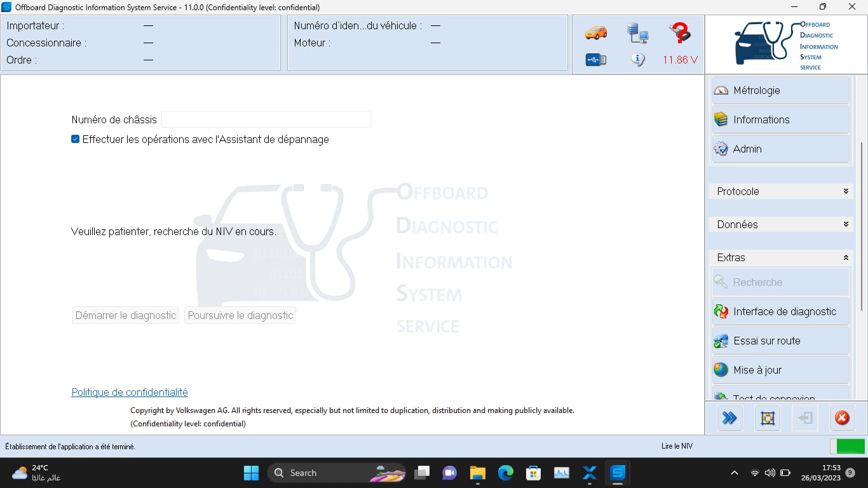This screenshot has height=488, width=868.
Task: Open the Informations mode
Action: pyautogui.click(x=780, y=119)
